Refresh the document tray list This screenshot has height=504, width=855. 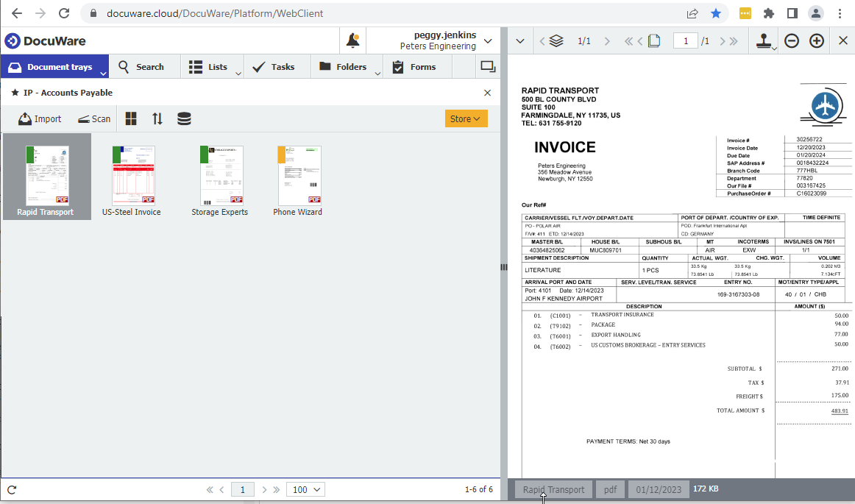click(x=12, y=489)
